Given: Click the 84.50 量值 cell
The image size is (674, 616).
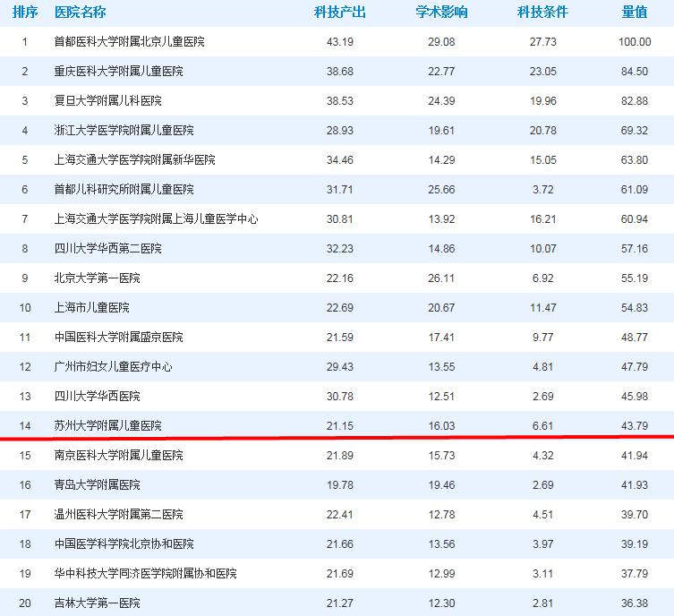Looking at the screenshot, I should tap(635, 71).
